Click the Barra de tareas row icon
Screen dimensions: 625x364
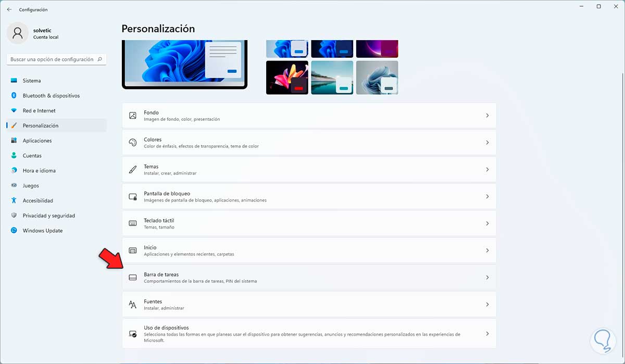[133, 278]
